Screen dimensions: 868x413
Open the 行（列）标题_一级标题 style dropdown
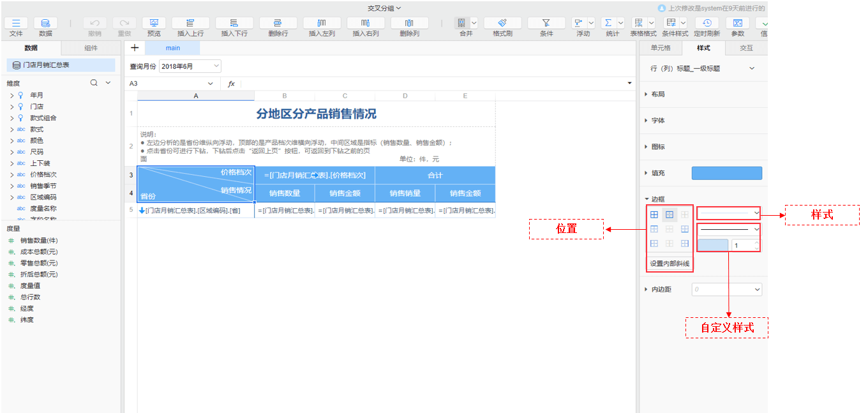[703, 68]
